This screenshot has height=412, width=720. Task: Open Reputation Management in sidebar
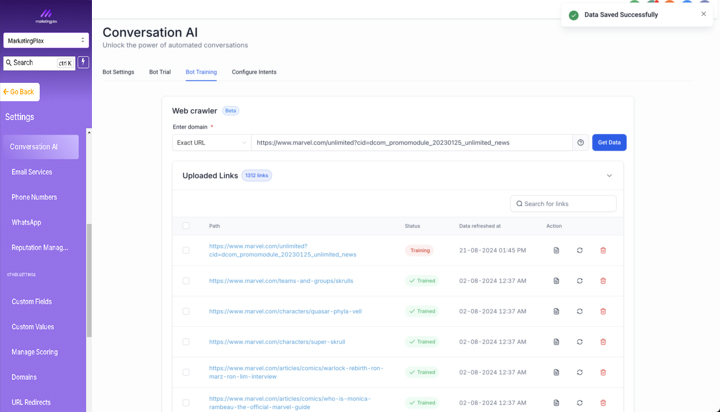point(39,248)
